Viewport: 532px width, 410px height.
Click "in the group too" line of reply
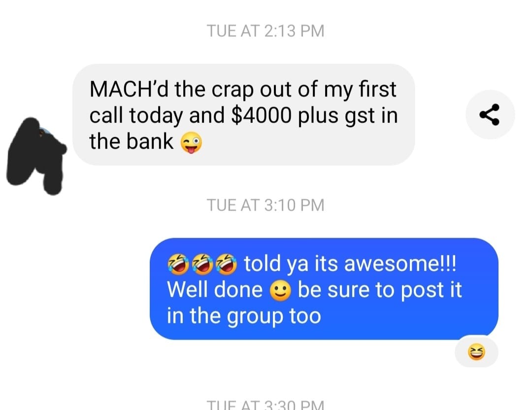point(244,316)
